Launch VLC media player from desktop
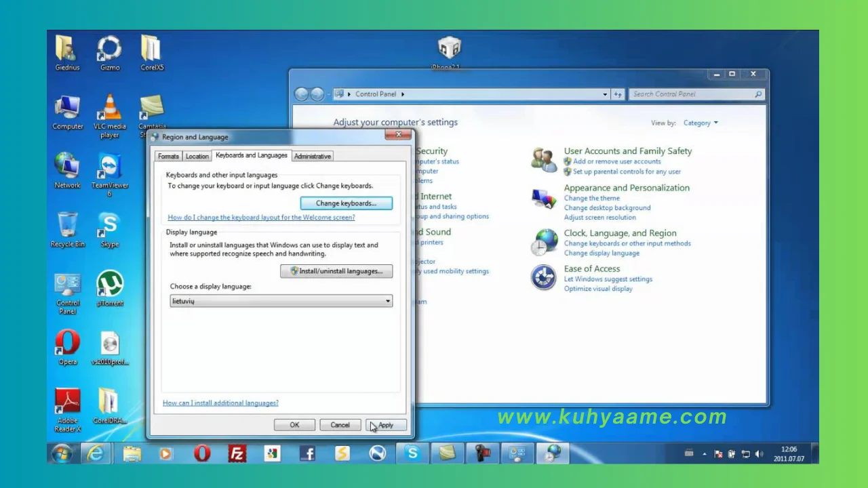The height and width of the screenshot is (488, 868). (109, 116)
